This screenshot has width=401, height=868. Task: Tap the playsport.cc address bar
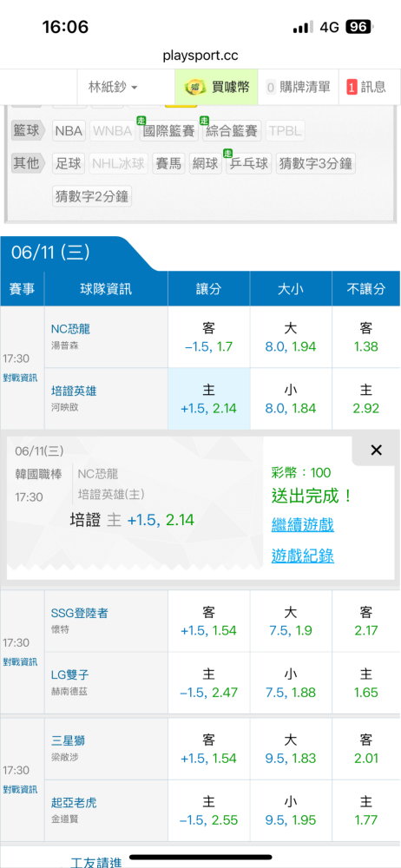(x=200, y=56)
